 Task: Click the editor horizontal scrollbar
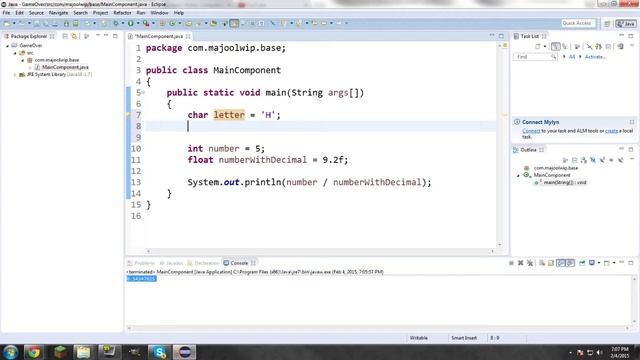point(320,251)
